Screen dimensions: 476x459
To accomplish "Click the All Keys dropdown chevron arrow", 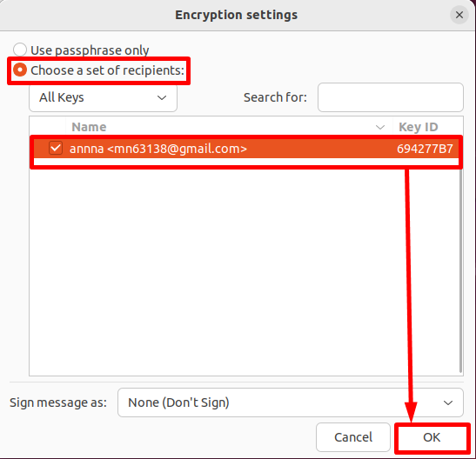I will click(162, 97).
